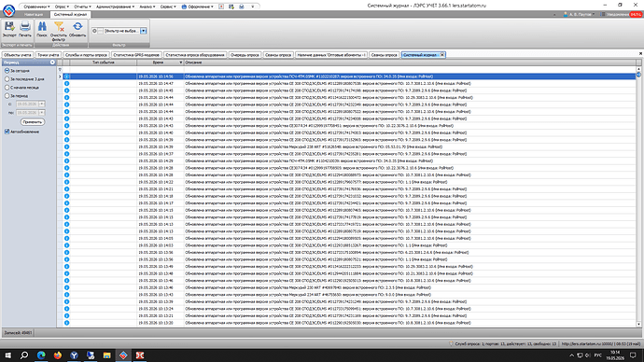This screenshot has height=362, width=644.
Task: Open the Опрос menu
Action: pos(62,7)
